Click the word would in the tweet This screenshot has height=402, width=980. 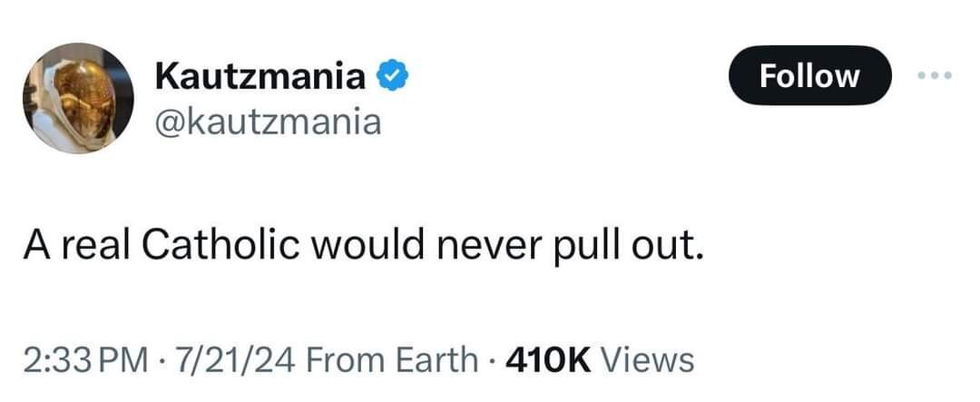363,244
